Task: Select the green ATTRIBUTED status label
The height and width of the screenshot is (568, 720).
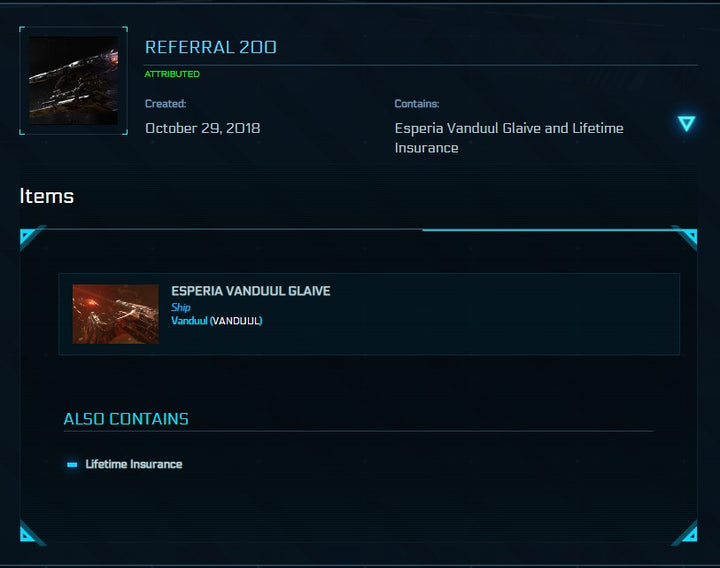Action: (x=172, y=74)
